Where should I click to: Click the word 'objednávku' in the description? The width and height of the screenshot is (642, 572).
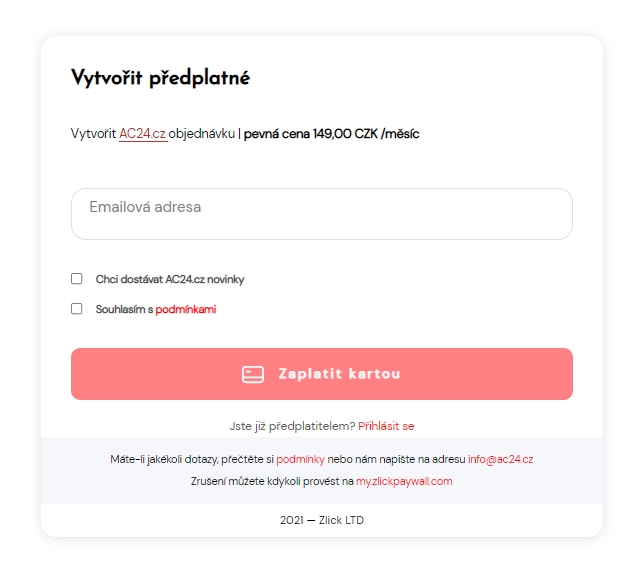(x=201, y=134)
